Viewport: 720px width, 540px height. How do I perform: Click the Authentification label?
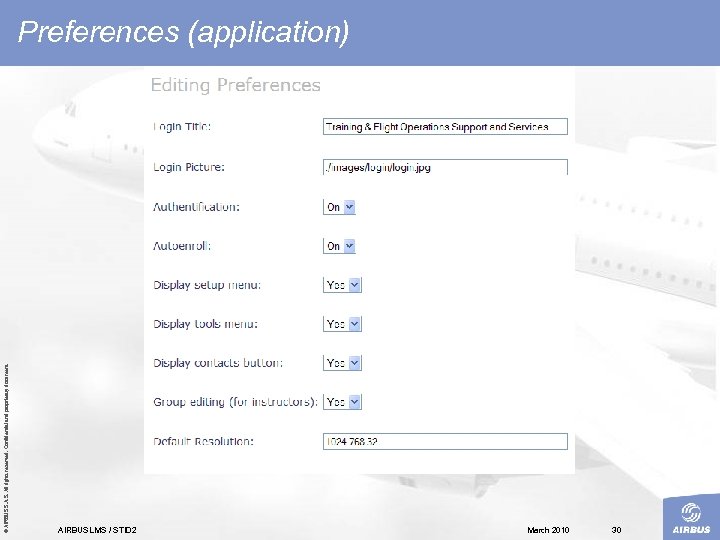(196, 207)
